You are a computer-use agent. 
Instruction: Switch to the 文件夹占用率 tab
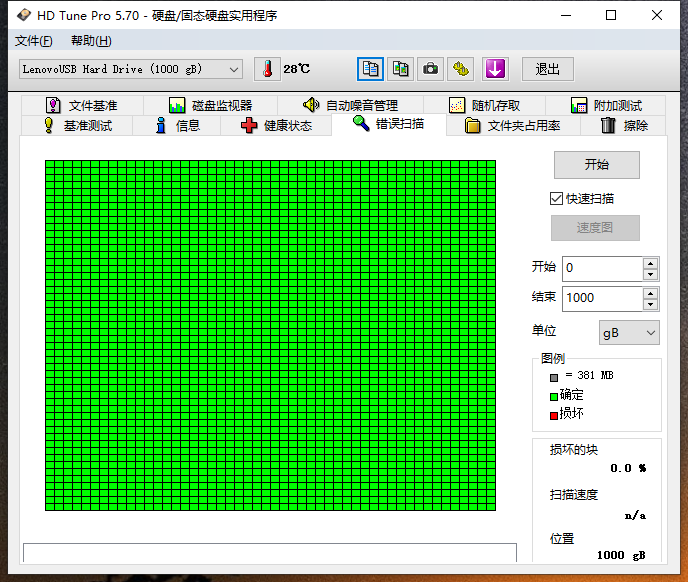pyautogui.click(x=513, y=126)
